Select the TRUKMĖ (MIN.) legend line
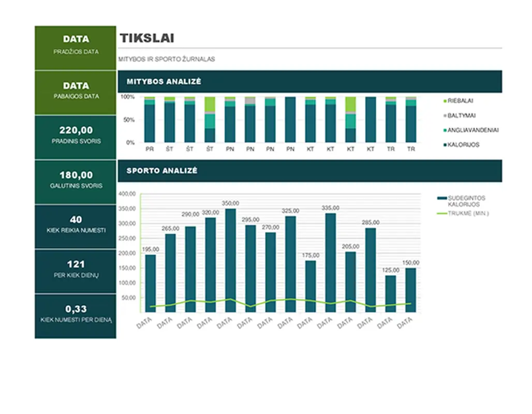 coord(442,213)
